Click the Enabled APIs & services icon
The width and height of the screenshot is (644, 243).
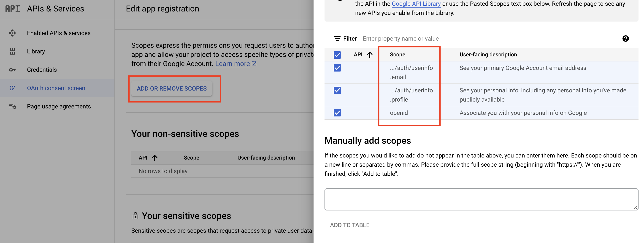12,33
